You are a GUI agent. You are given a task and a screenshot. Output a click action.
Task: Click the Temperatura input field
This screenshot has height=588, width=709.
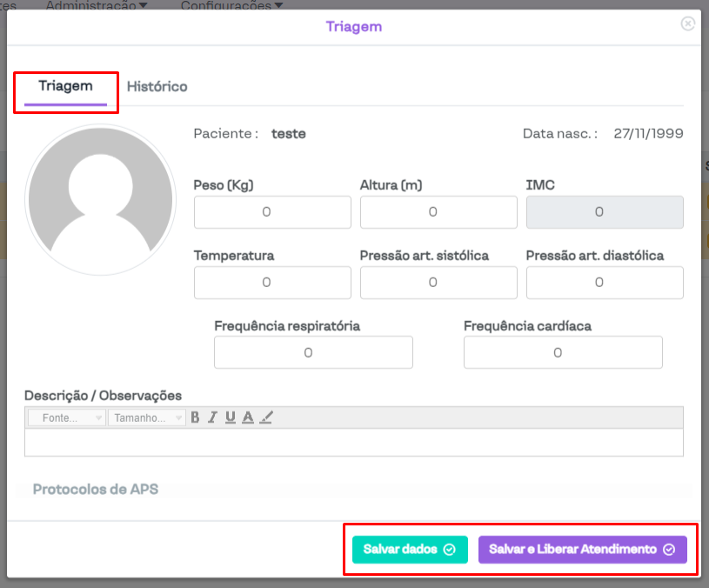tap(272, 283)
